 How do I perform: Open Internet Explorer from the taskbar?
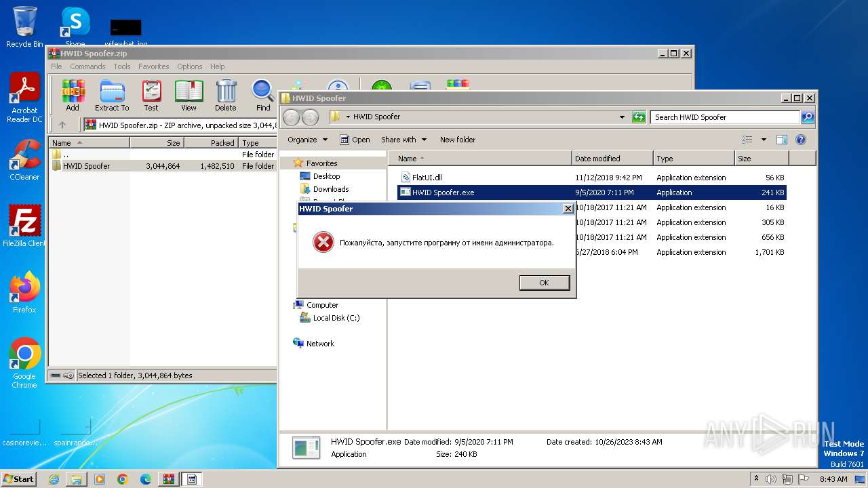[54, 479]
